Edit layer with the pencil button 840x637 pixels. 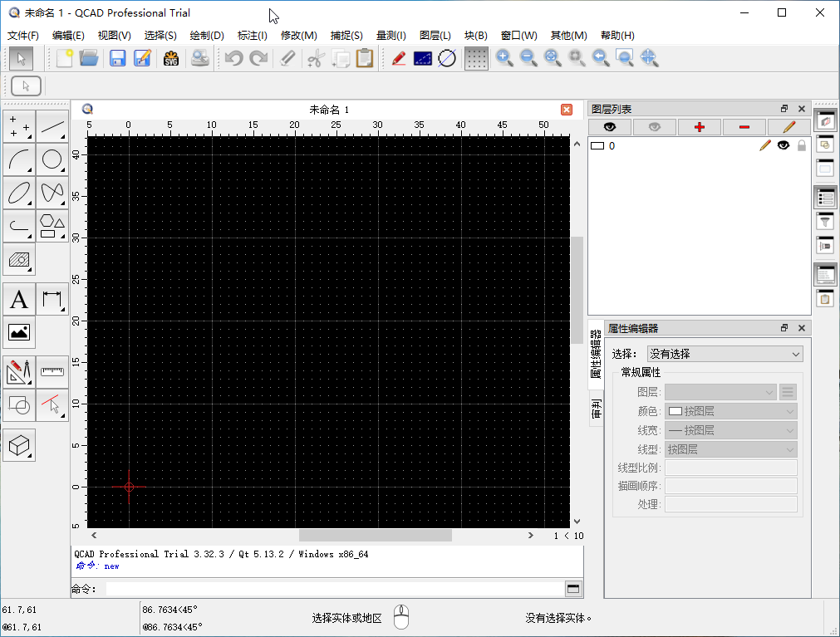(x=789, y=127)
